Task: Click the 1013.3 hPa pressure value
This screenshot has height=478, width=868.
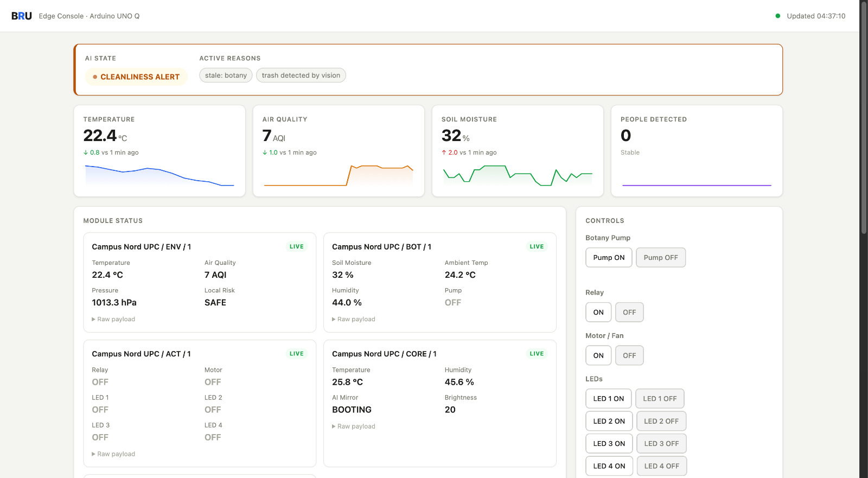Action: 114,303
